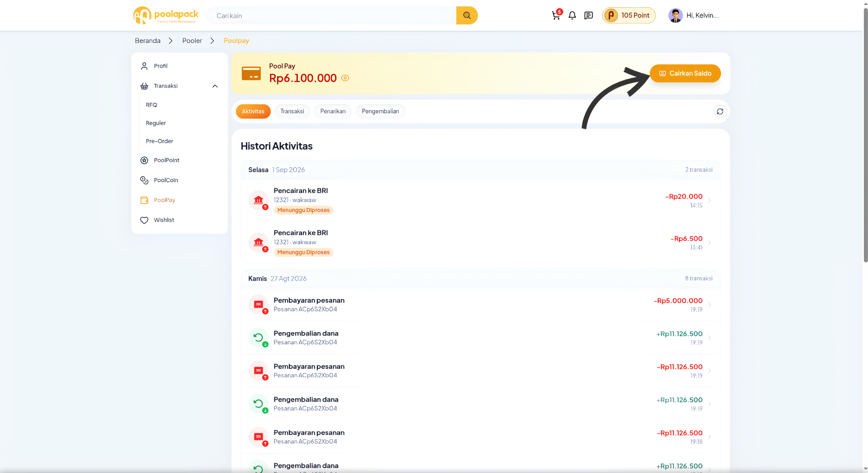Click the page vertical scrollbar
868x473 pixels.
tap(865, 136)
